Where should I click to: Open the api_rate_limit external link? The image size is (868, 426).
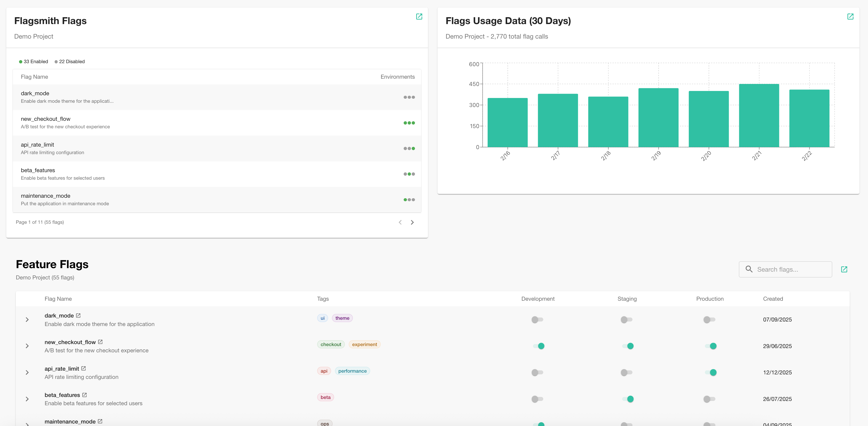(x=83, y=368)
